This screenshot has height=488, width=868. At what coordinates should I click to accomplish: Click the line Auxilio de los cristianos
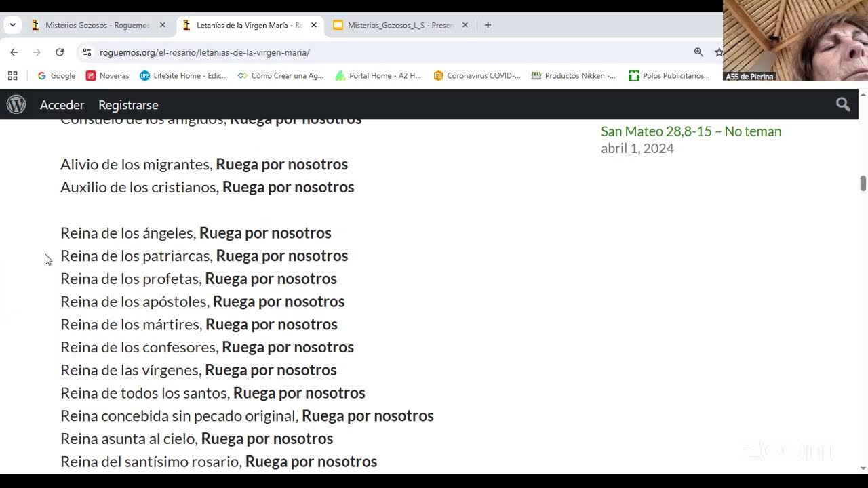tap(208, 187)
